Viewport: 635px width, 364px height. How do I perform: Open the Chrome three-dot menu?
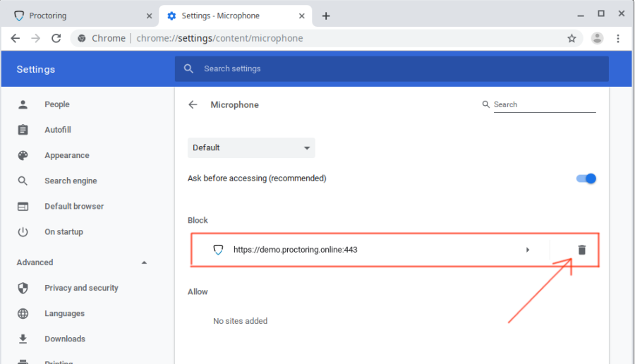[618, 39]
